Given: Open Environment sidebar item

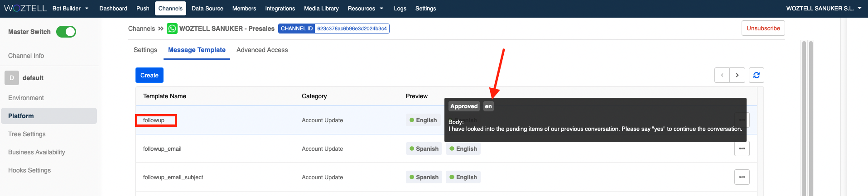Looking at the screenshot, I should 26,98.
